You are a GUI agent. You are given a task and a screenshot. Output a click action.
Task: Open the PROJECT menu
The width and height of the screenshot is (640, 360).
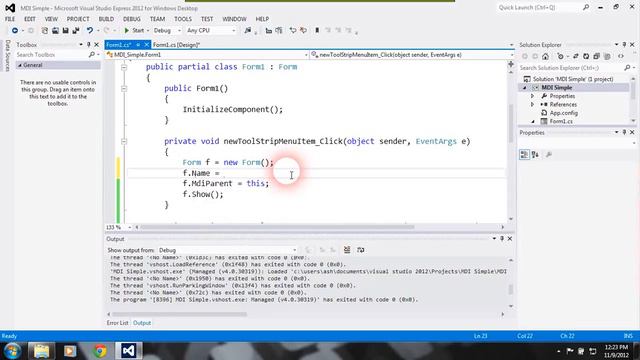click(78, 19)
